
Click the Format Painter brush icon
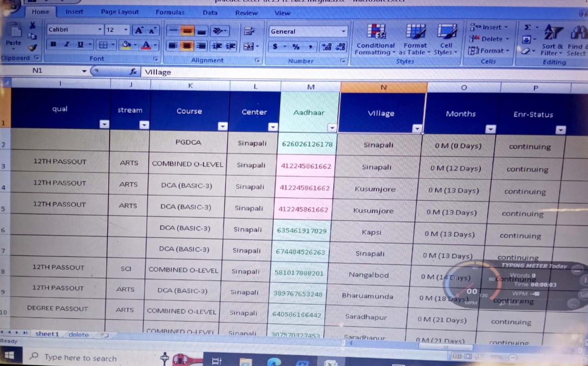[x=32, y=47]
